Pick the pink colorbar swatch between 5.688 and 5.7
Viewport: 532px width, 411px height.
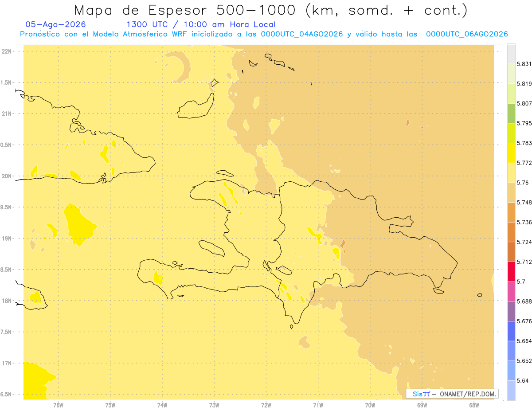click(x=511, y=291)
